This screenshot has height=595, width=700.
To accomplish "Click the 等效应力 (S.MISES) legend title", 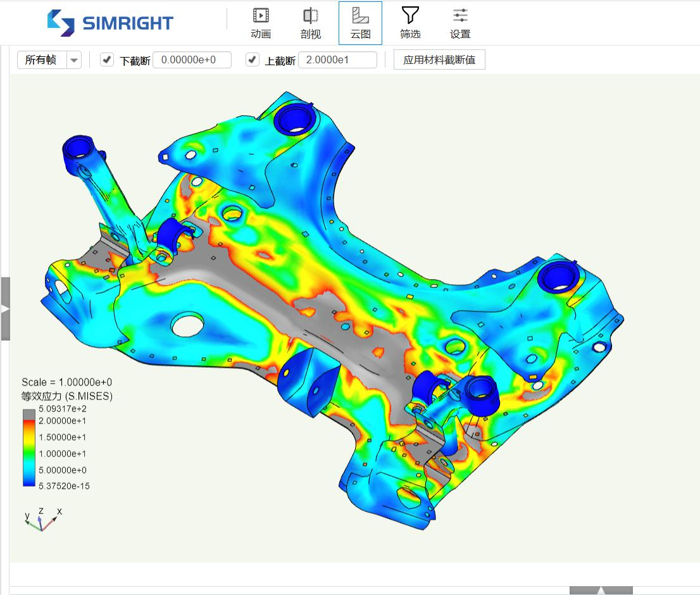I will click(x=67, y=396).
